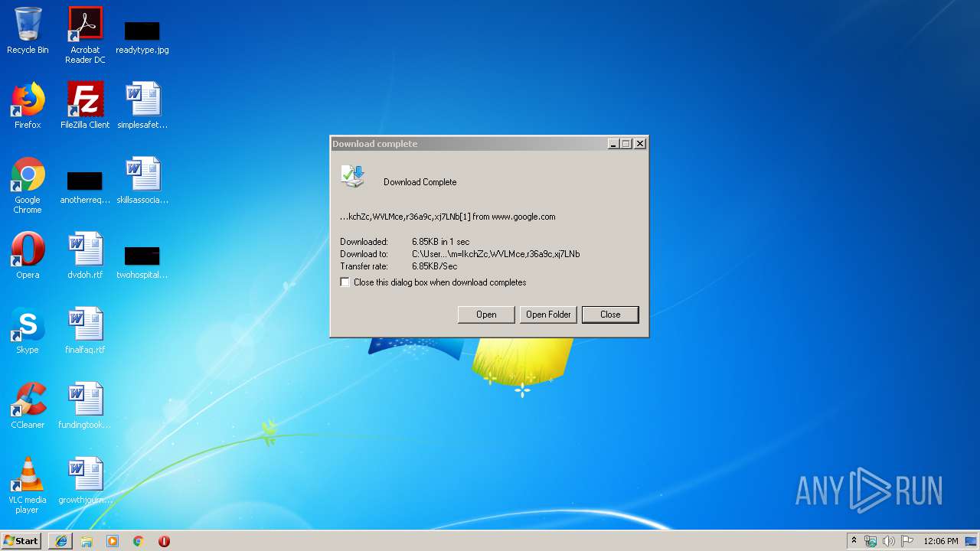The image size is (980, 551).
Task: Select growthjourn... Word document
Action: 85,481
